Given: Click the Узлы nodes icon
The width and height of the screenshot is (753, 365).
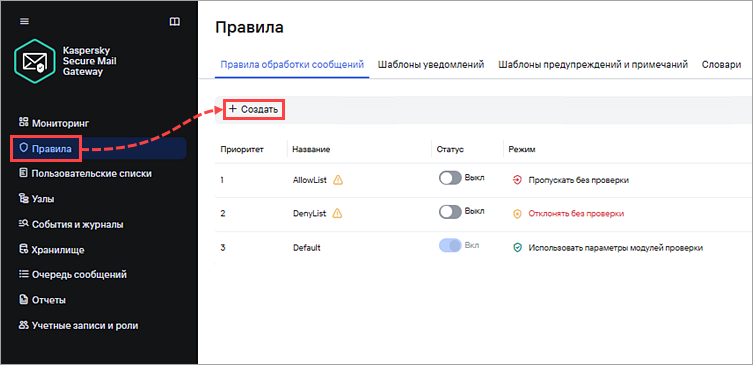Looking at the screenshot, I should pyautogui.click(x=23, y=199).
